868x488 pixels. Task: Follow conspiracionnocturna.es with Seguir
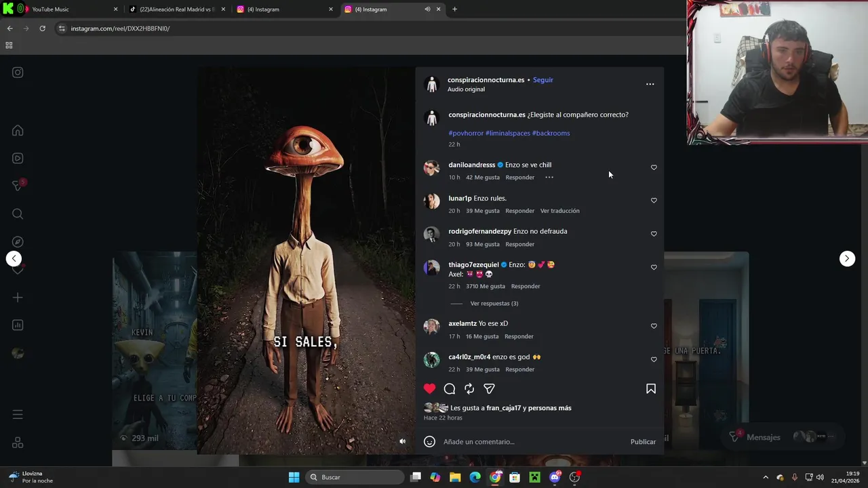[542, 80]
